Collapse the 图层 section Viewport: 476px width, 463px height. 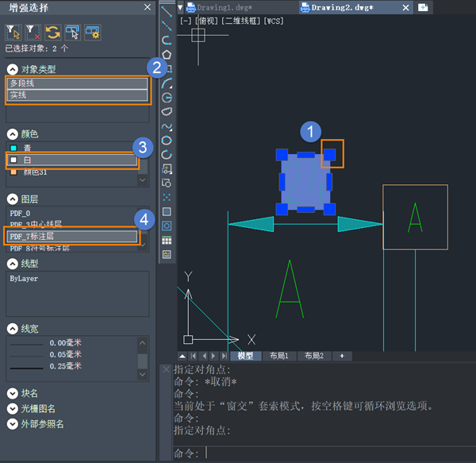click(12, 199)
